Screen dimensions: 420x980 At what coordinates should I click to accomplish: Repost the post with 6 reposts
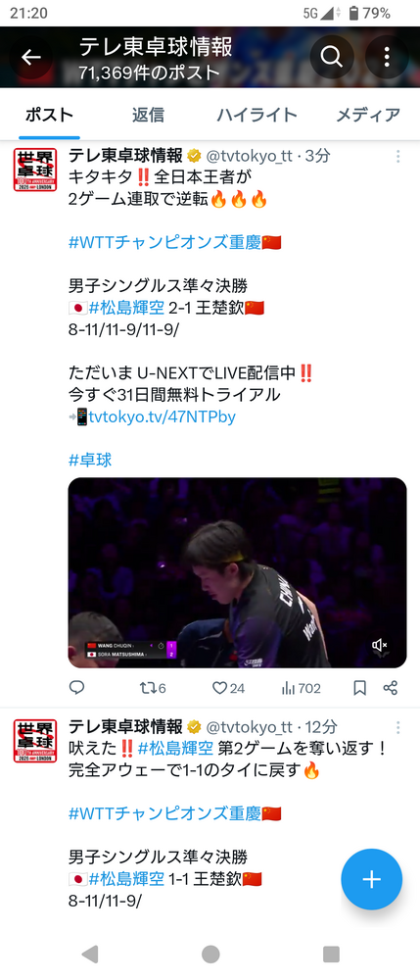coord(153,688)
